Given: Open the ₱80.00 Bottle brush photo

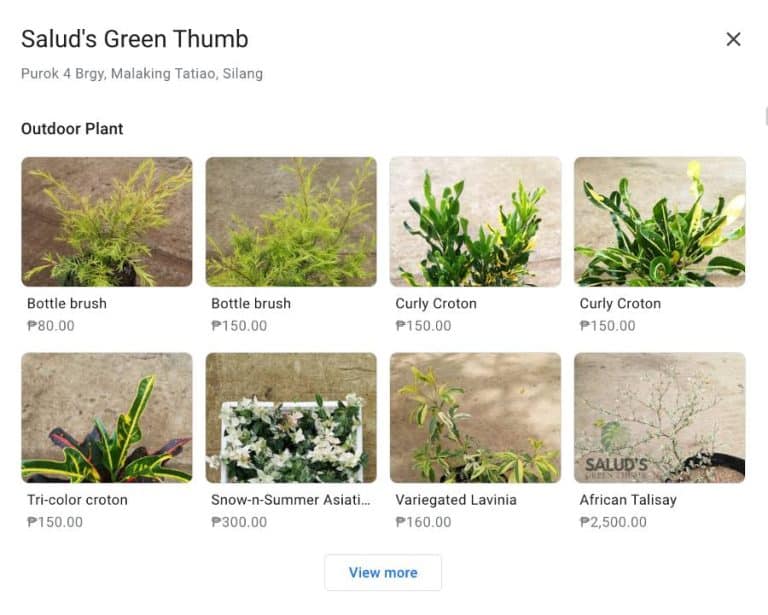Looking at the screenshot, I should 107,222.
